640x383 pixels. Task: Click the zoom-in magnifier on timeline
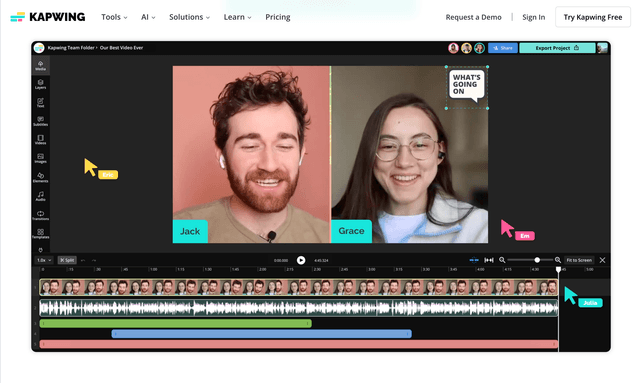point(558,260)
